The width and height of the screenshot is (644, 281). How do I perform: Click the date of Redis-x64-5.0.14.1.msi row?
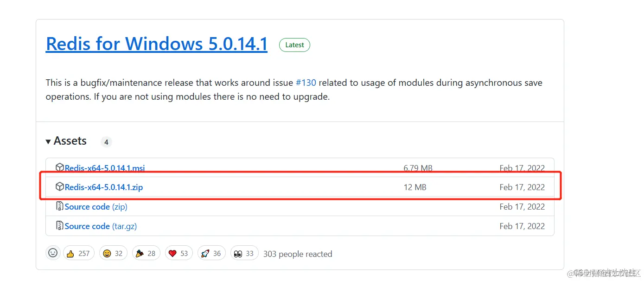click(x=522, y=168)
